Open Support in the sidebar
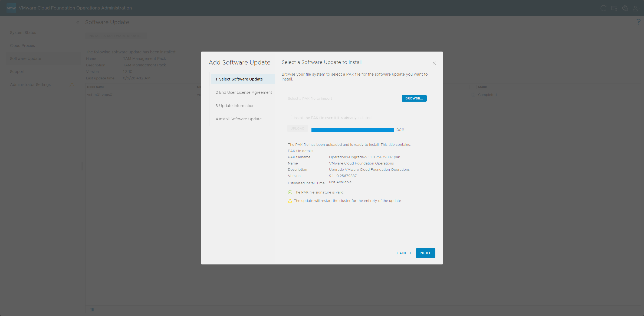This screenshot has height=316, width=644. coord(17,72)
